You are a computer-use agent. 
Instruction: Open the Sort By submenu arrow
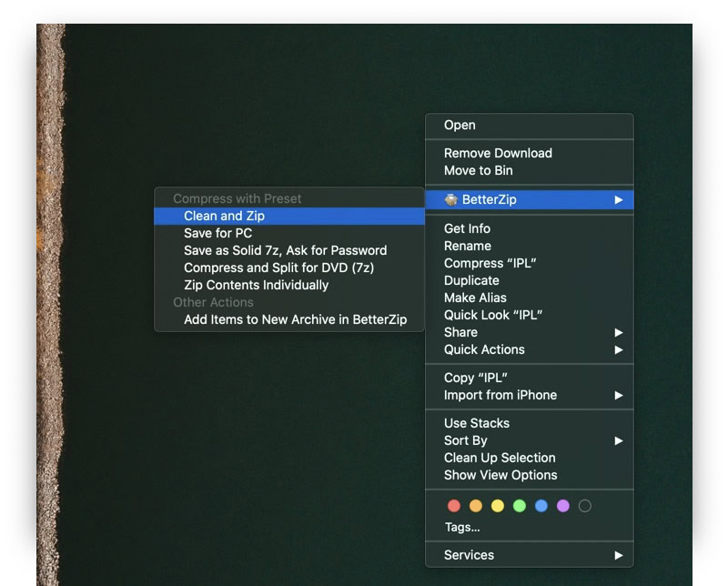coord(619,440)
